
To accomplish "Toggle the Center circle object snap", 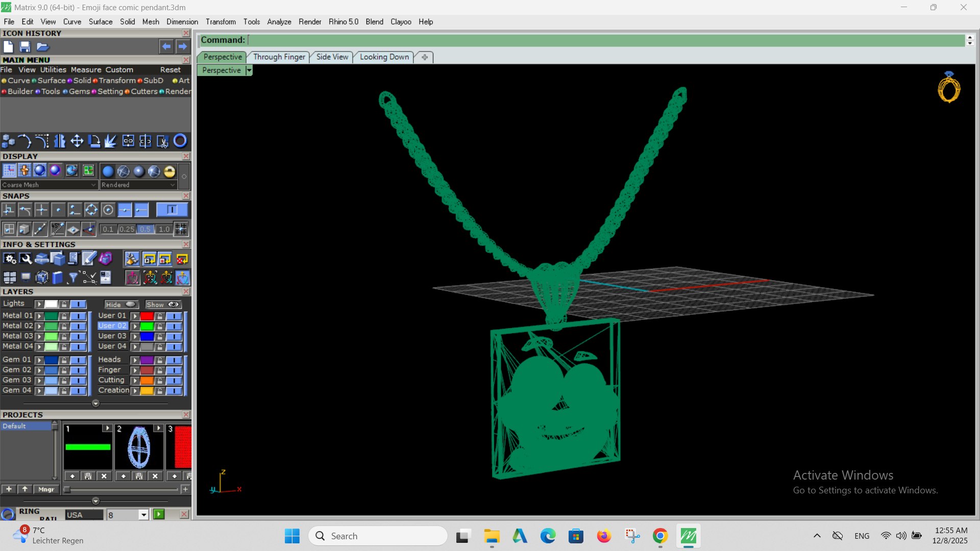I will tap(108, 210).
